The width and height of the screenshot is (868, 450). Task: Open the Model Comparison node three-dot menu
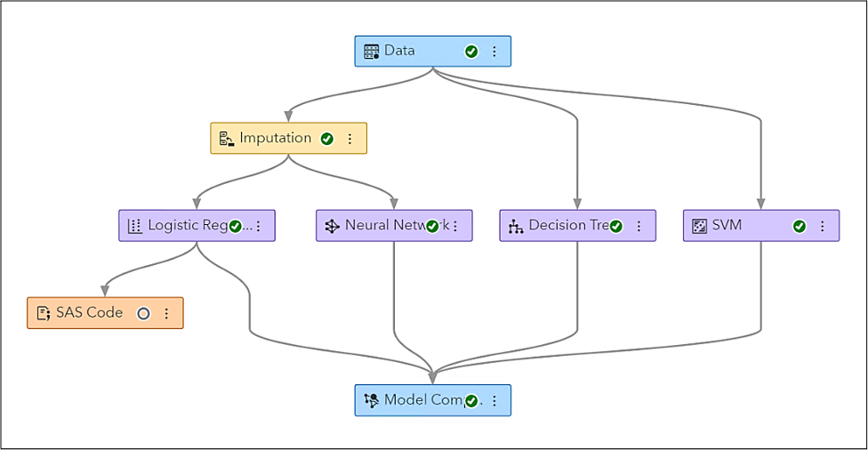[494, 400]
